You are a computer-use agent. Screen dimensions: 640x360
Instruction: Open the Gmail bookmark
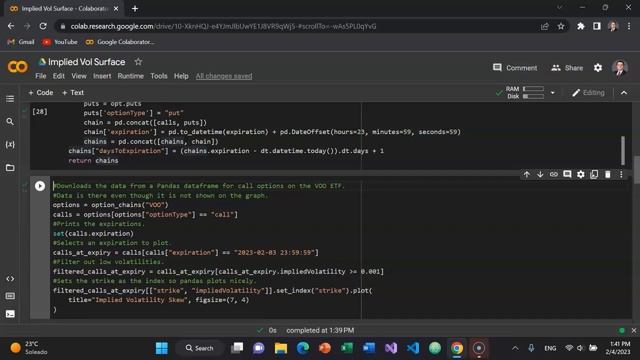[x=21, y=42]
